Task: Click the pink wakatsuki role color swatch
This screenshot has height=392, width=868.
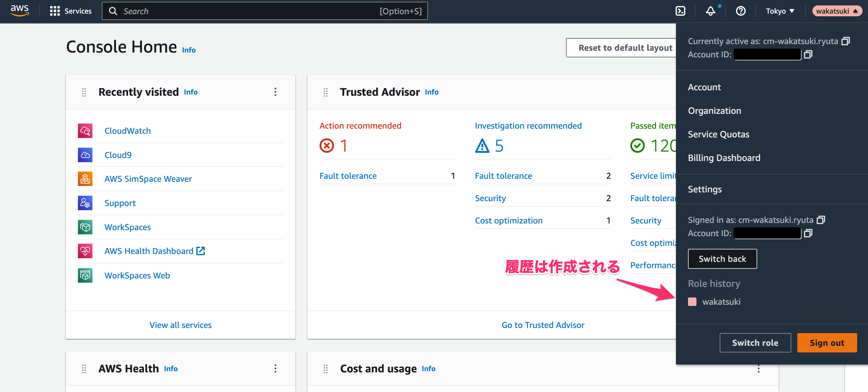Action: [692, 302]
